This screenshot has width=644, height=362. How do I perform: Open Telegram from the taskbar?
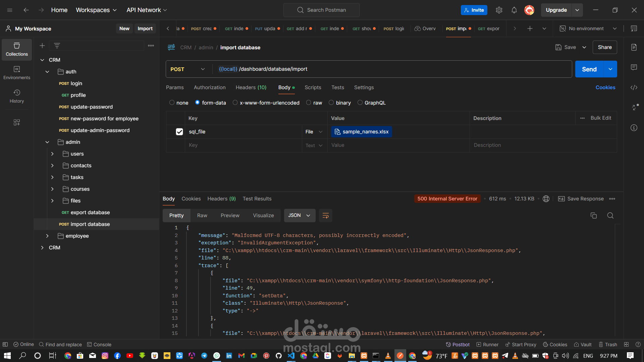[x=204, y=356]
